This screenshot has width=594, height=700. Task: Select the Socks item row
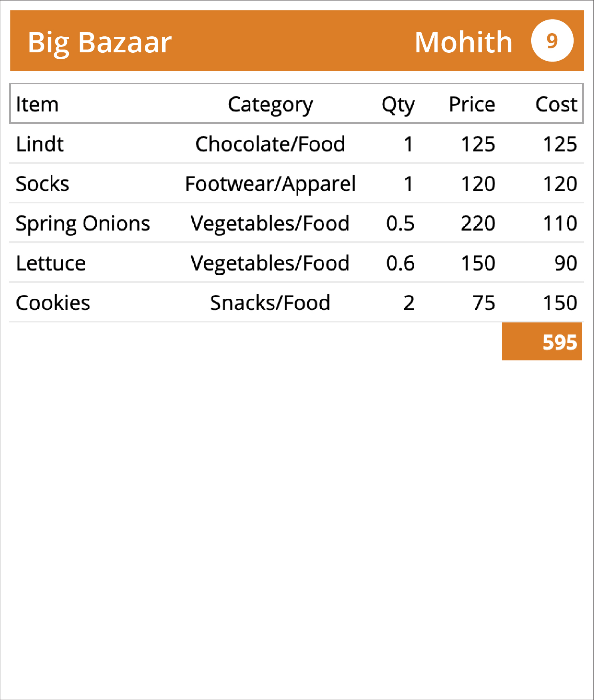tap(297, 183)
